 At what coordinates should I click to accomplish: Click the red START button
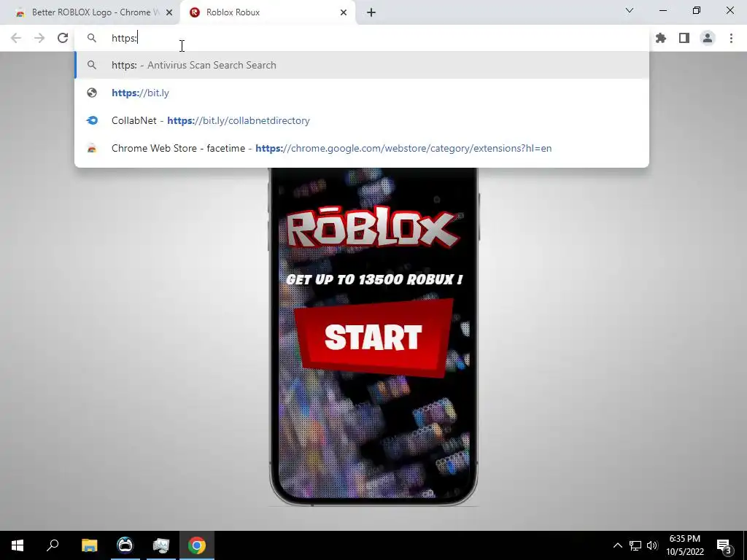[373, 337]
